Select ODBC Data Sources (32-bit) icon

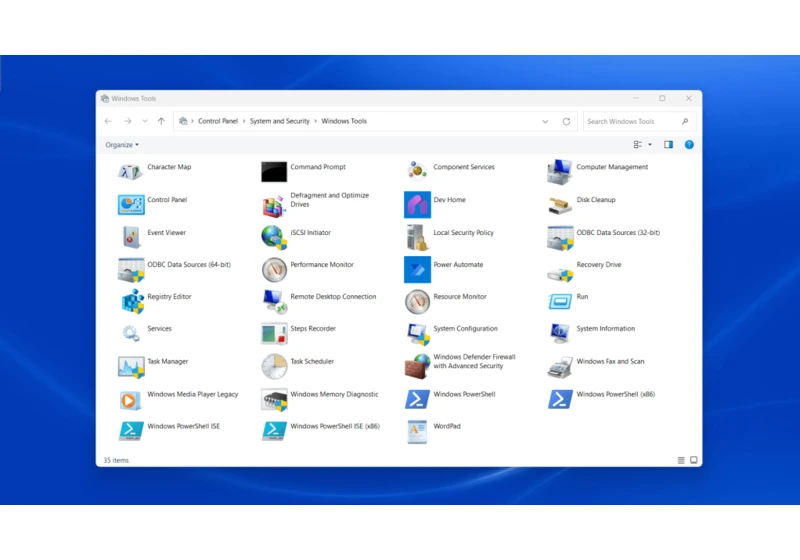pyautogui.click(x=560, y=238)
